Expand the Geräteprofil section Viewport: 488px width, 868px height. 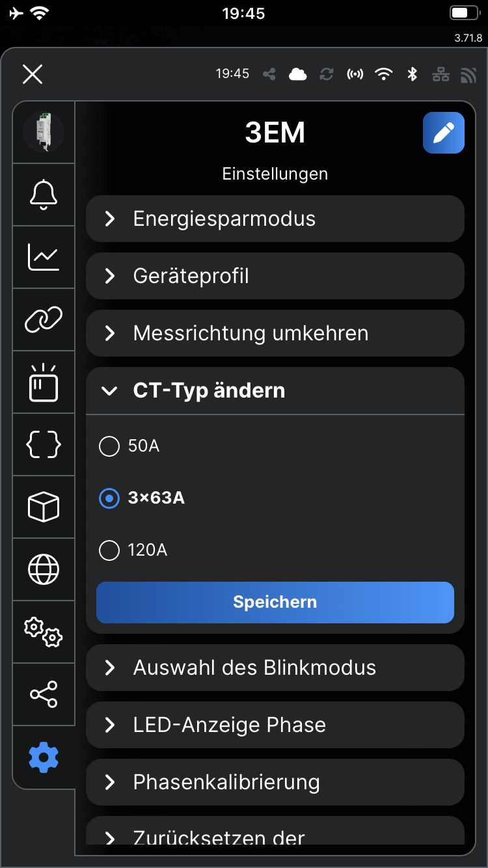coord(275,276)
